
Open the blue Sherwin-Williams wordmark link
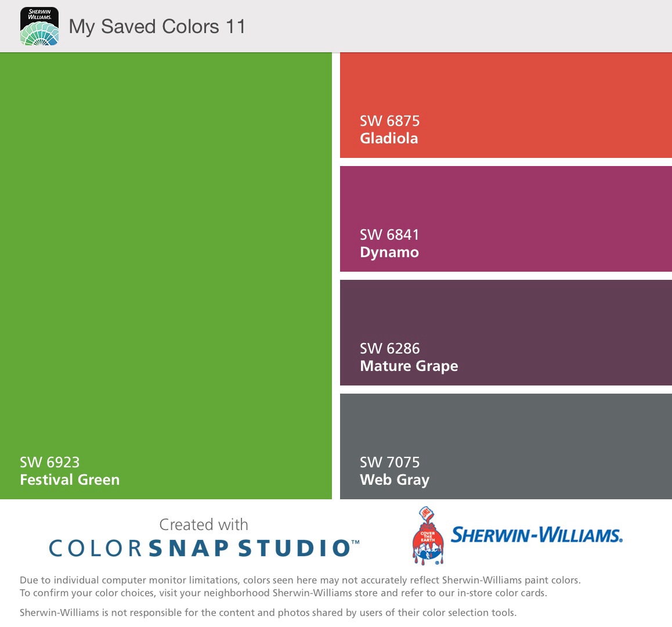pos(536,535)
